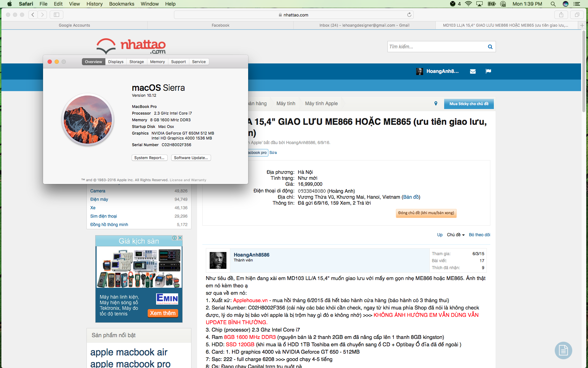The width and height of the screenshot is (588, 368).
Task: Open the Bản đồ map link
Action: 411,197
